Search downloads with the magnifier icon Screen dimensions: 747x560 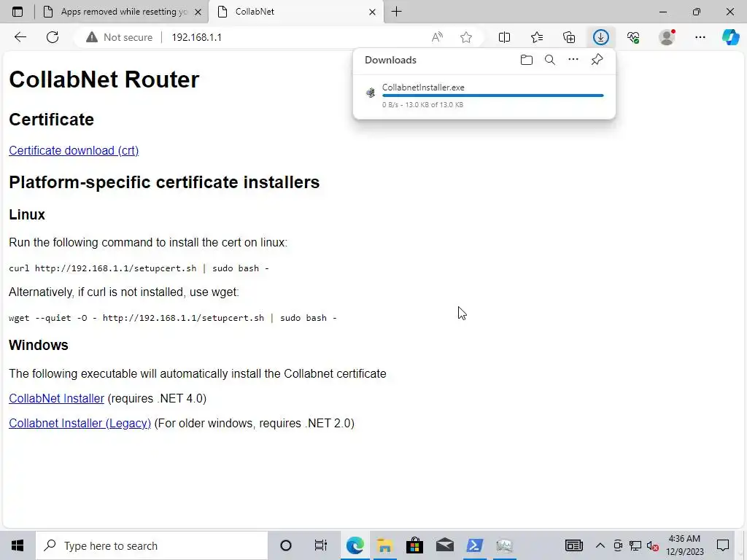pyautogui.click(x=550, y=60)
